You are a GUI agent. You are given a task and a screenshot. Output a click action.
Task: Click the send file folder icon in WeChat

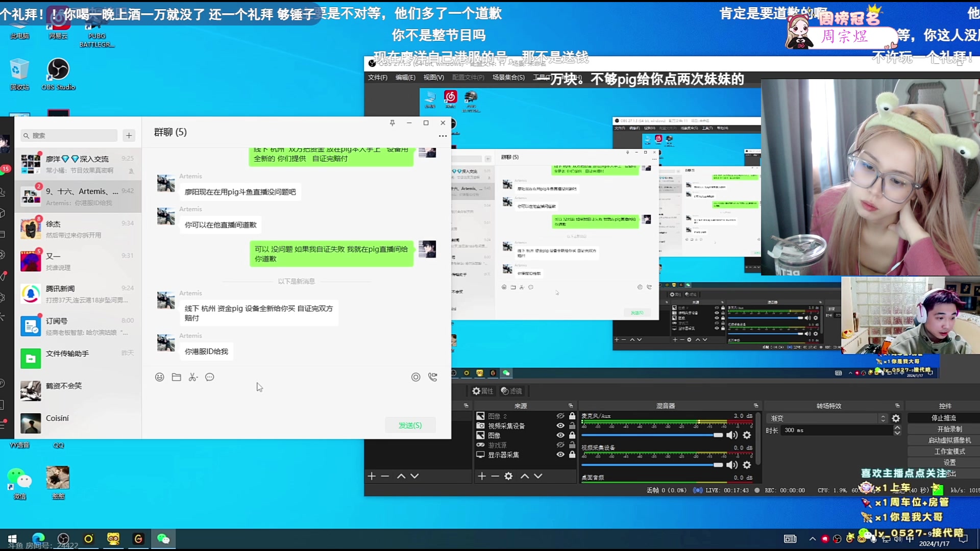click(x=177, y=377)
